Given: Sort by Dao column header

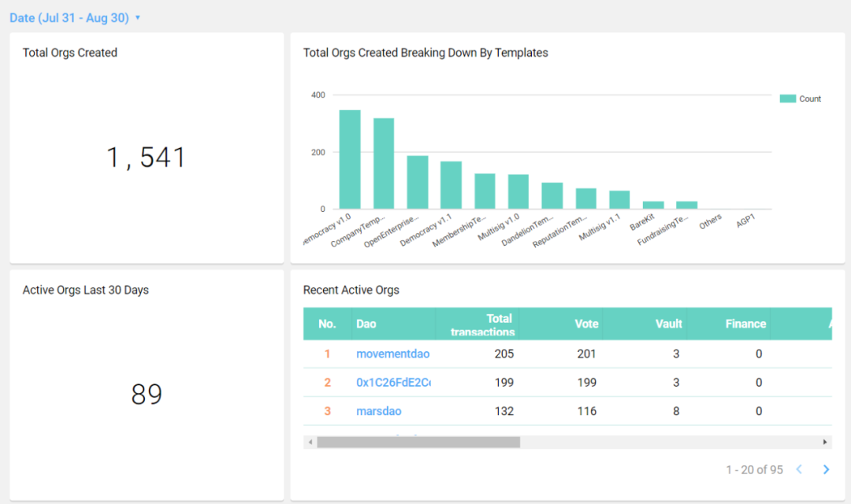Looking at the screenshot, I should (x=366, y=324).
